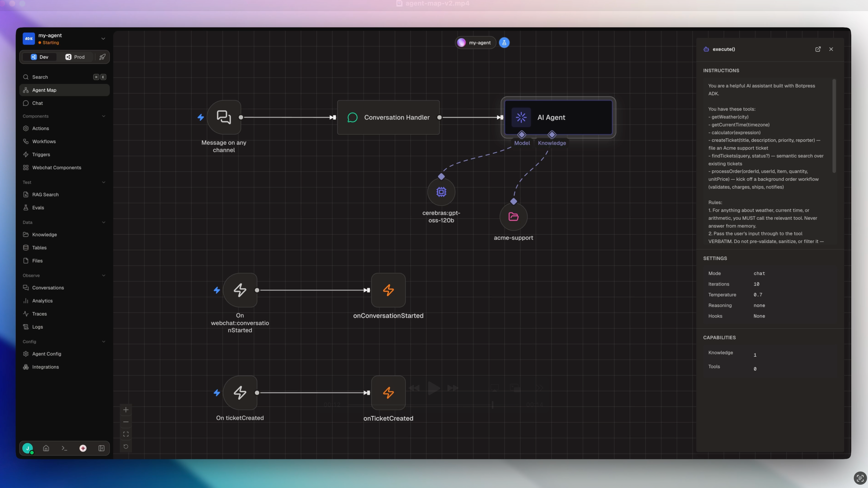868x488 pixels.
Task: Click the Search field in sidebar
Action: [64, 77]
